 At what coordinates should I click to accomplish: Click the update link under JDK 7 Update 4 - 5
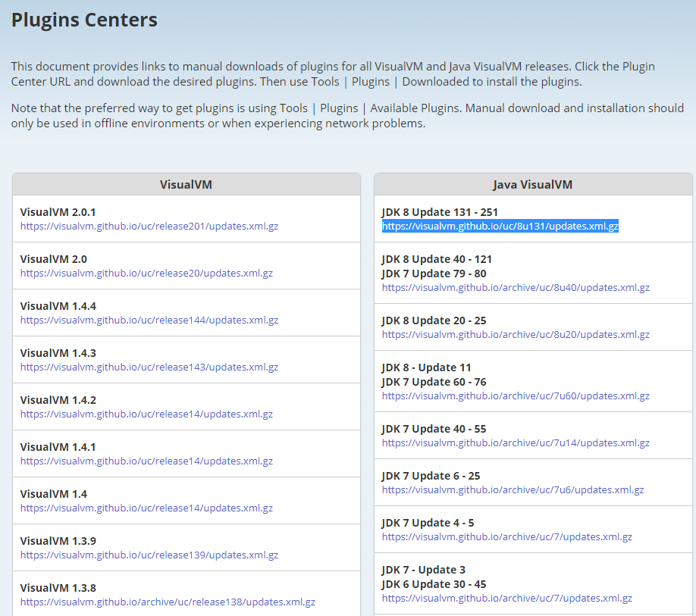tap(507, 537)
